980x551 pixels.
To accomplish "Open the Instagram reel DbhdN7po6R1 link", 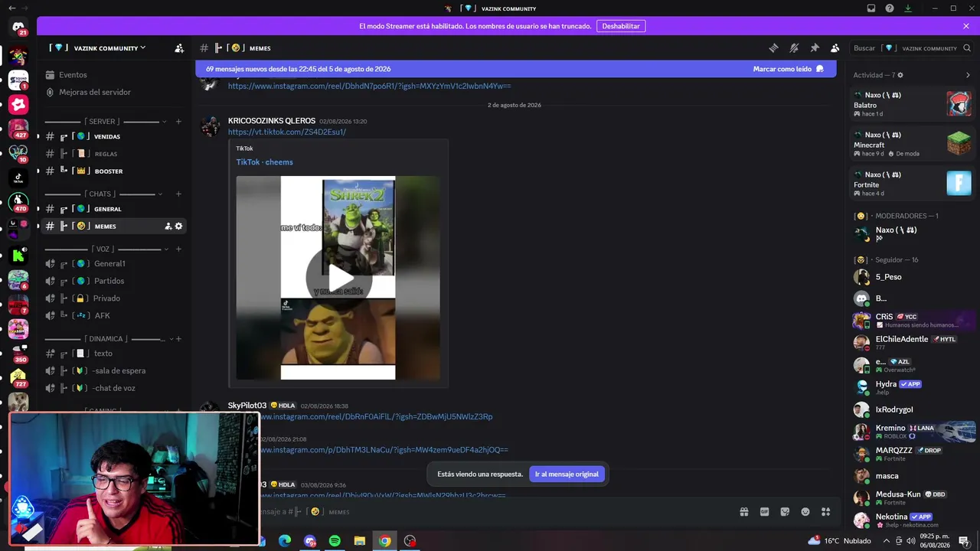I will pyautogui.click(x=369, y=86).
